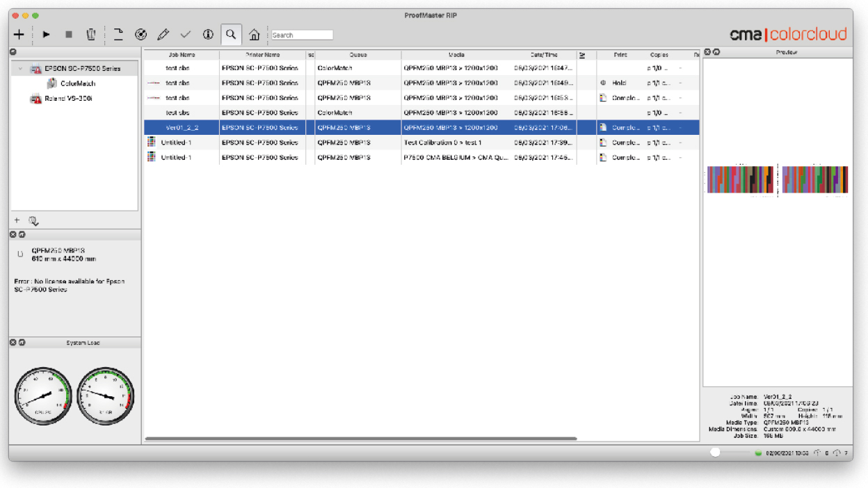Sort jobs by the Date/Time column header
This screenshot has height=488, width=868.
542,54
